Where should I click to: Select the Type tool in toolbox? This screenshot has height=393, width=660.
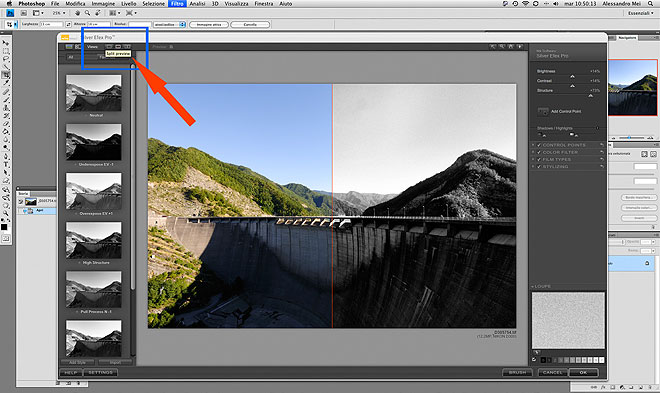(x=5, y=165)
